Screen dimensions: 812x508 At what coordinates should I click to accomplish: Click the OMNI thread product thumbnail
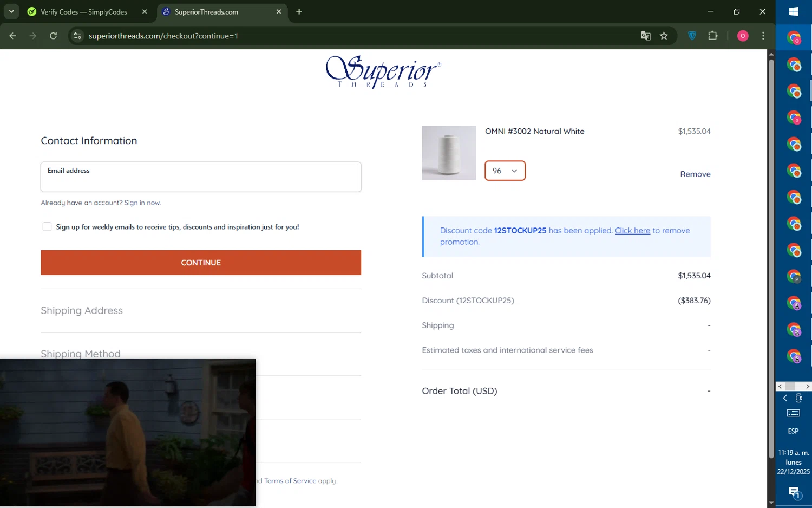coord(449,153)
